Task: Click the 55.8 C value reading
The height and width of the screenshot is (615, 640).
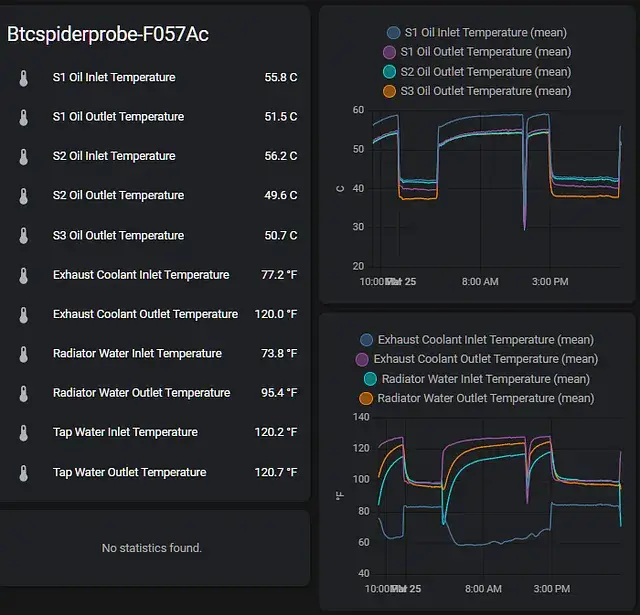Action: [x=280, y=78]
